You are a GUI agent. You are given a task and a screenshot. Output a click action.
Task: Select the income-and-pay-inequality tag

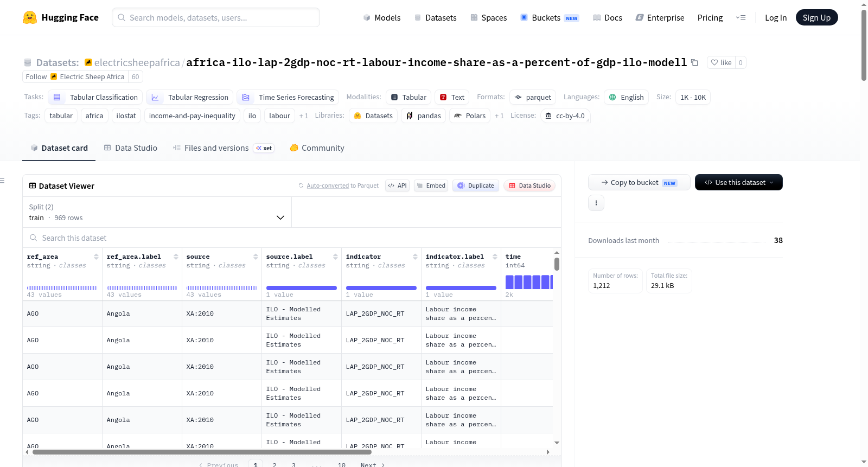pyautogui.click(x=192, y=116)
